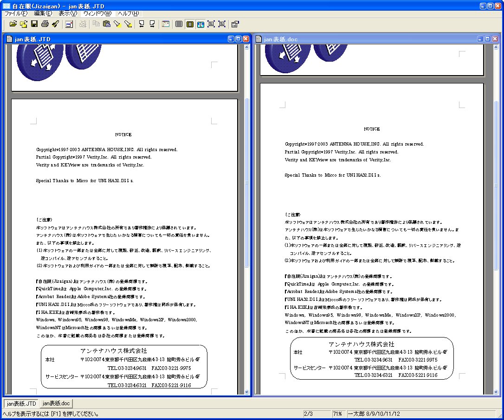Click scroll-down arrow in JTD window
This screenshot has width=504, height=420.
(x=247, y=392)
